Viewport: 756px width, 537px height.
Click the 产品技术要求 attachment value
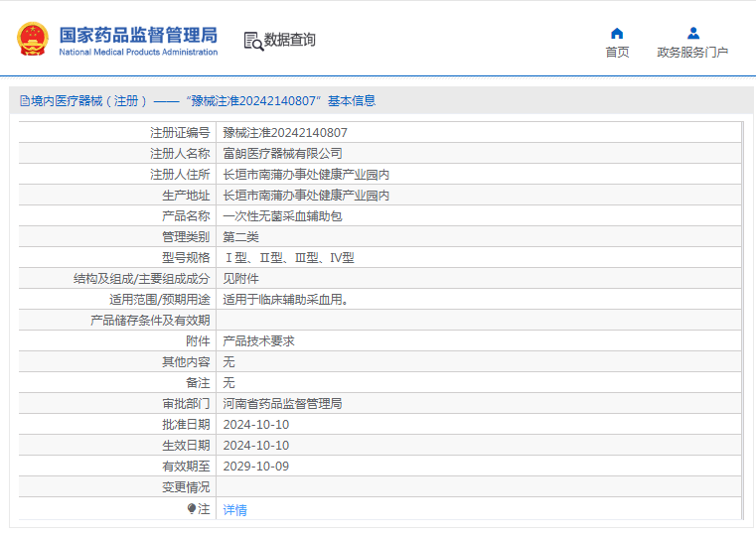258,341
